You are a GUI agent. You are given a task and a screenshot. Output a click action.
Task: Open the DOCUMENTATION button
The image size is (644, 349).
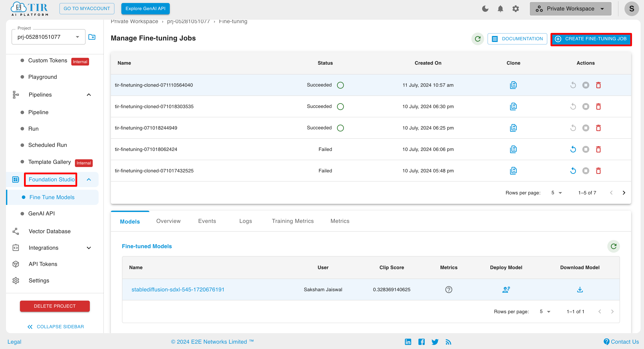[x=517, y=39]
